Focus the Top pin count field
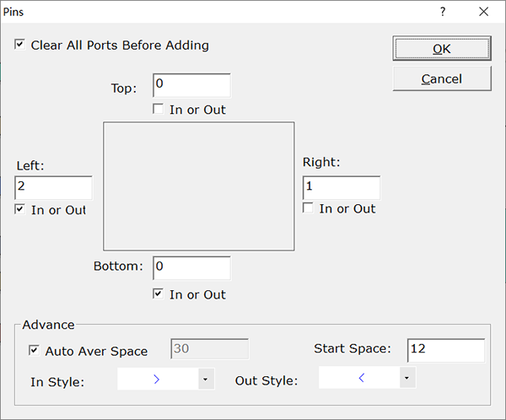506x420 pixels. click(x=191, y=85)
